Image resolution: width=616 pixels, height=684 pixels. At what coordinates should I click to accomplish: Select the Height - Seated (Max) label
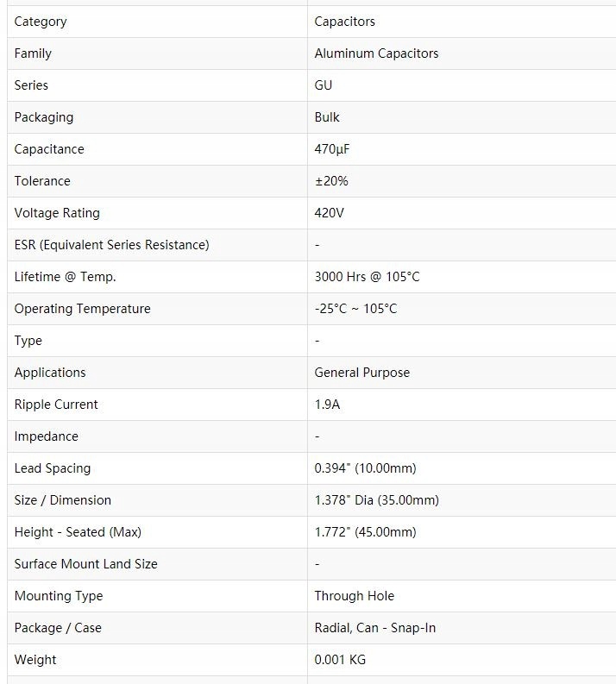78,532
